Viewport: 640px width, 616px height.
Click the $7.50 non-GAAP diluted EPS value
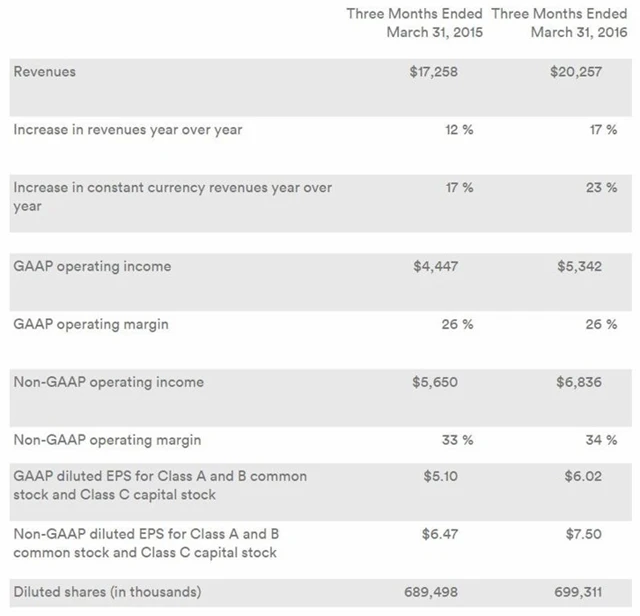582,535
